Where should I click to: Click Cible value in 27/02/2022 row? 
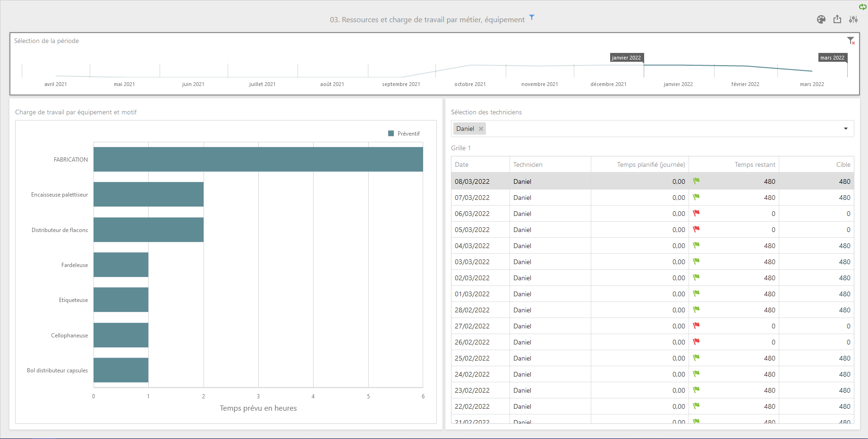click(848, 326)
